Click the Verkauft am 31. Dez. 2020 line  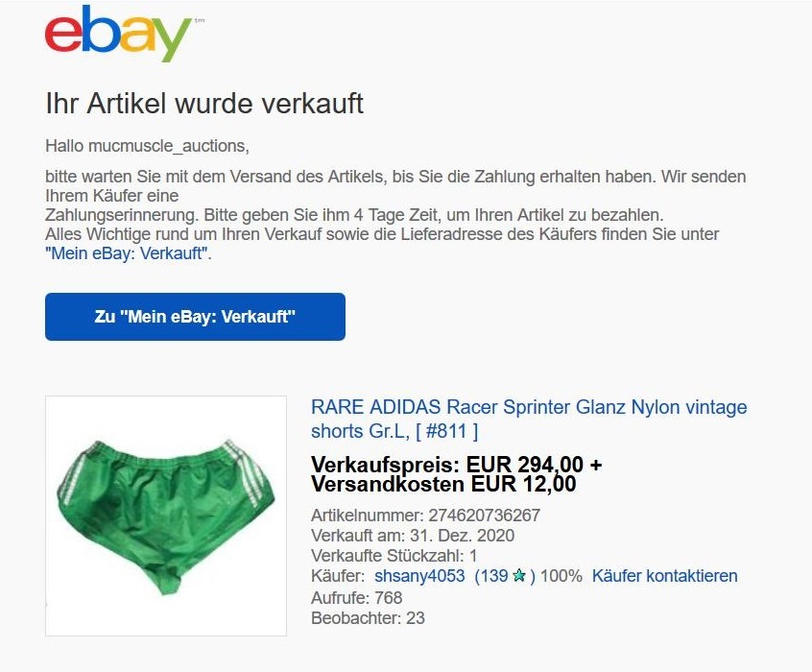click(x=413, y=536)
